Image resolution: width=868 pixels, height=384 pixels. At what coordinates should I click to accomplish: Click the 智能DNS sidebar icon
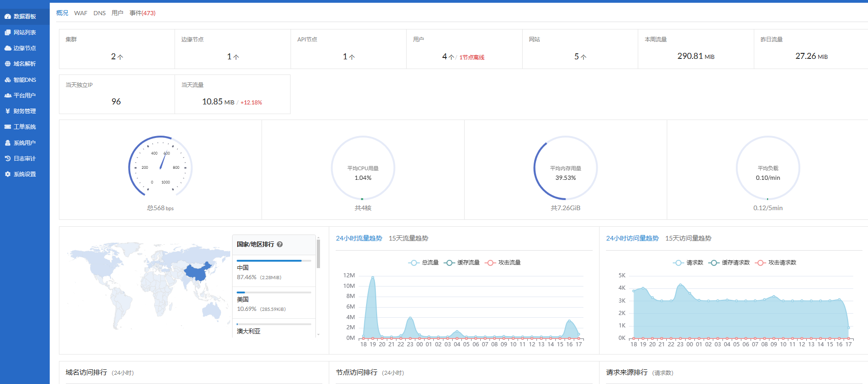8,80
